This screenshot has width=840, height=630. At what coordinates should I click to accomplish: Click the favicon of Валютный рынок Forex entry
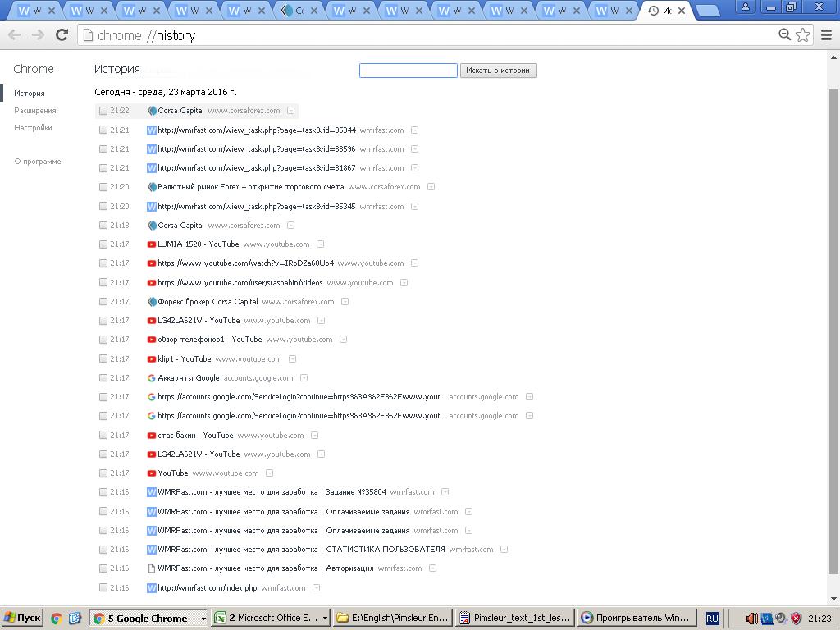point(152,187)
